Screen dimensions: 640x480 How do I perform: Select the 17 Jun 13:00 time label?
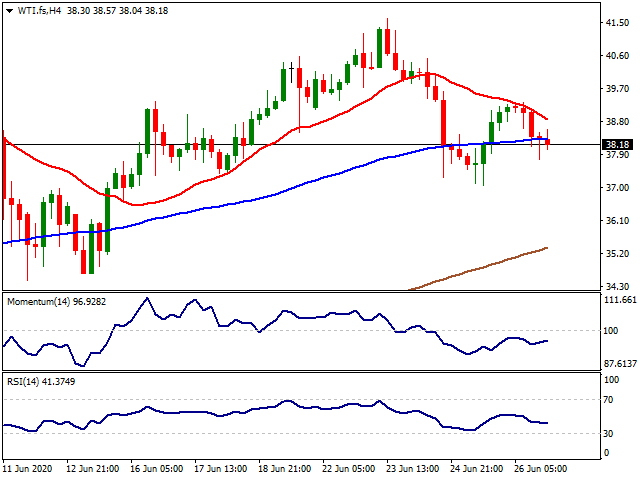(221, 469)
